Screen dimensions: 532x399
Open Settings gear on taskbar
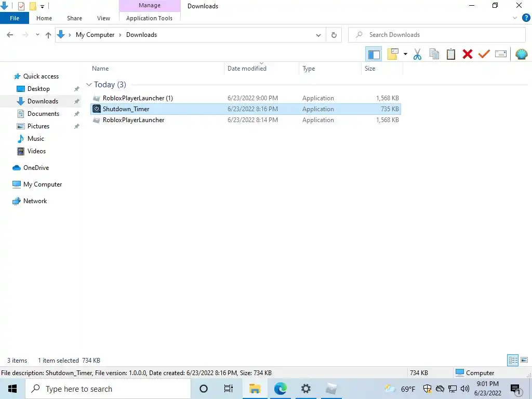coord(305,389)
